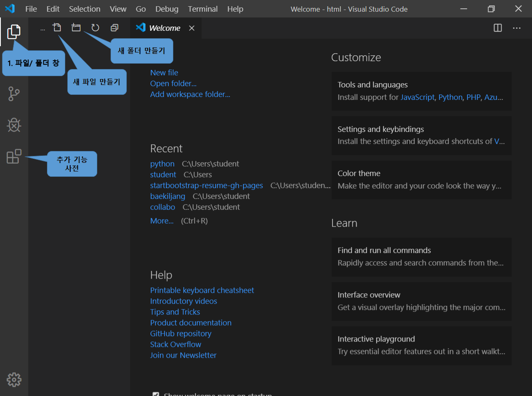
Task: Open the recent collabo folder
Action: 163,207
